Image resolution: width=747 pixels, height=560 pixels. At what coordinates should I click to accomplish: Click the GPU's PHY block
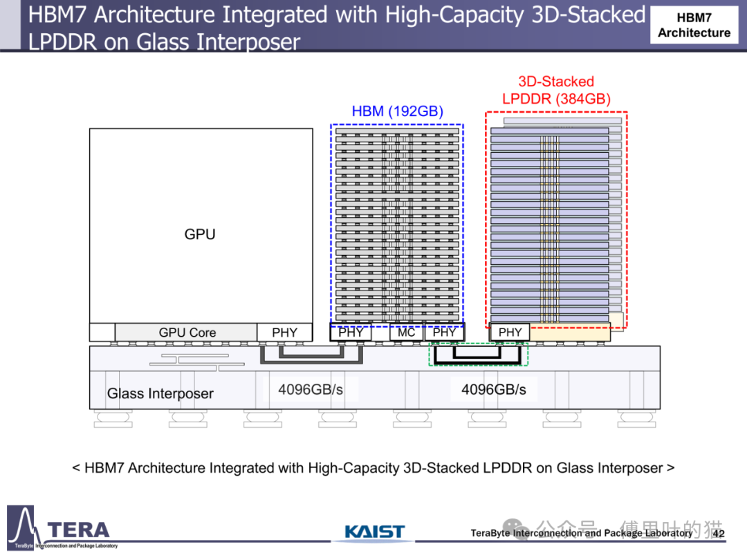pyautogui.click(x=284, y=333)
